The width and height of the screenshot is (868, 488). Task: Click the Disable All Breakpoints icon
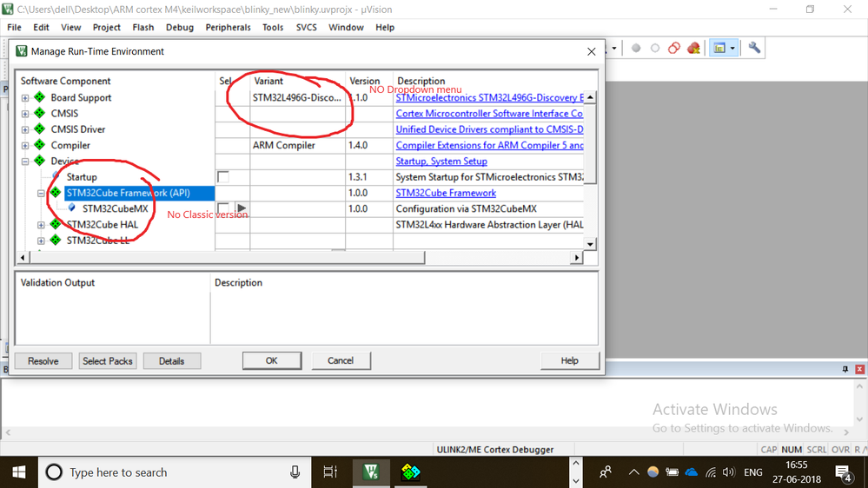[x=673, y=48]
